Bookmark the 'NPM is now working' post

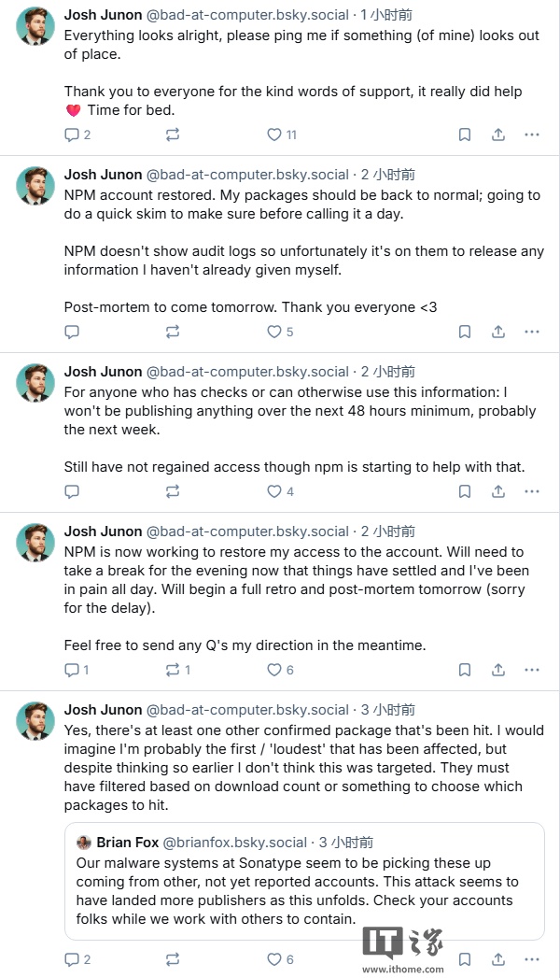465,670
